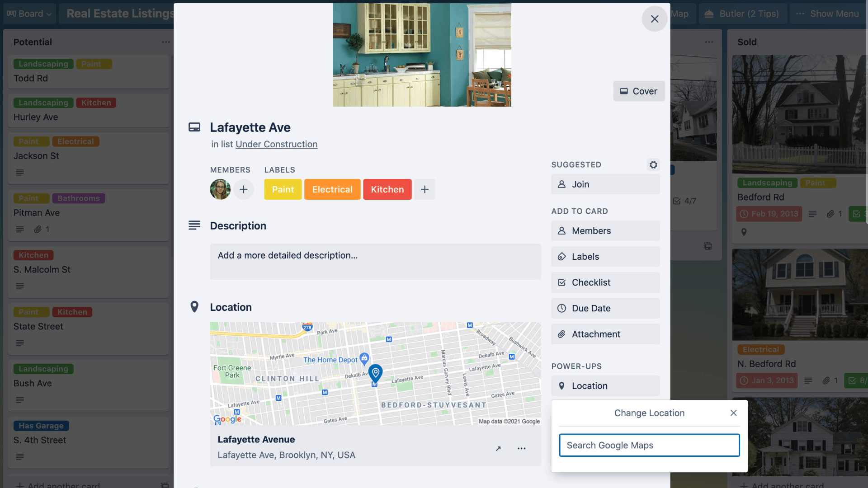Click the Sold list title

(747, 42)
